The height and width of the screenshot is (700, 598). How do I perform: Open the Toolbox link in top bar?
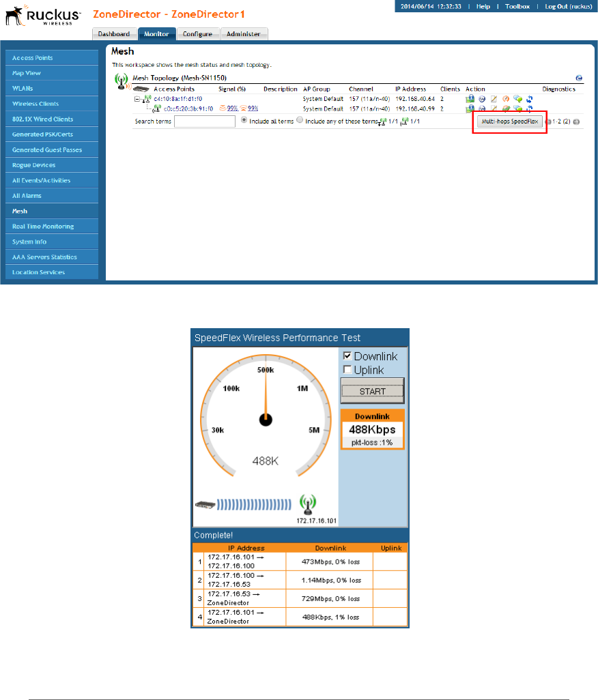pyautogui.click(x=517, y=6)
